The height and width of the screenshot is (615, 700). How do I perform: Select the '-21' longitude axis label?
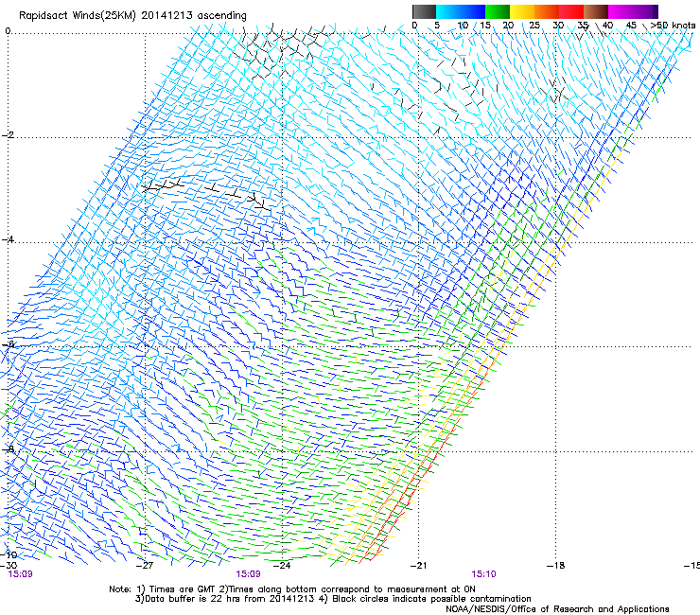(x=418, y=566)
